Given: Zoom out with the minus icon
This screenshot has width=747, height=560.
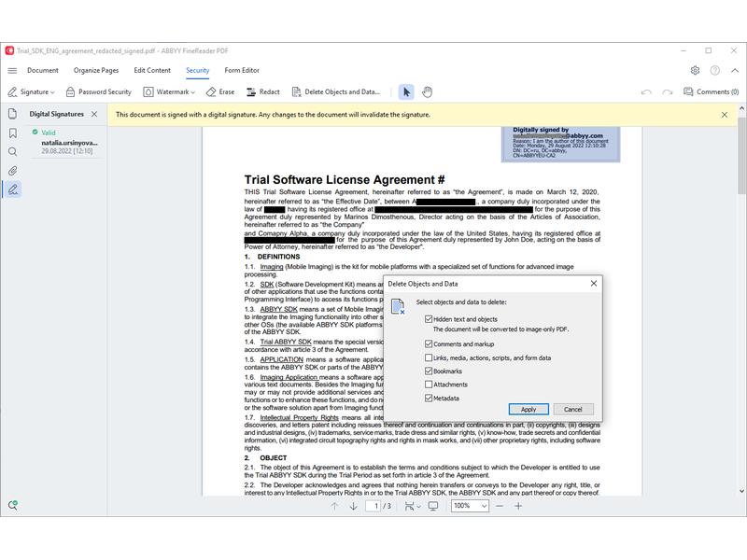Looking at the screenshot, I should pyautogui.click(x=500, y=506).
